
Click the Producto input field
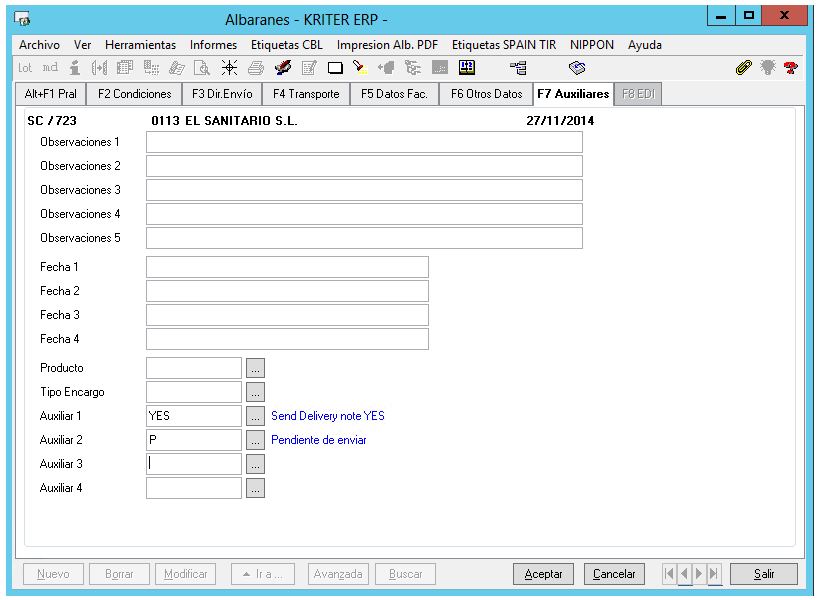[x=194, y=368]
